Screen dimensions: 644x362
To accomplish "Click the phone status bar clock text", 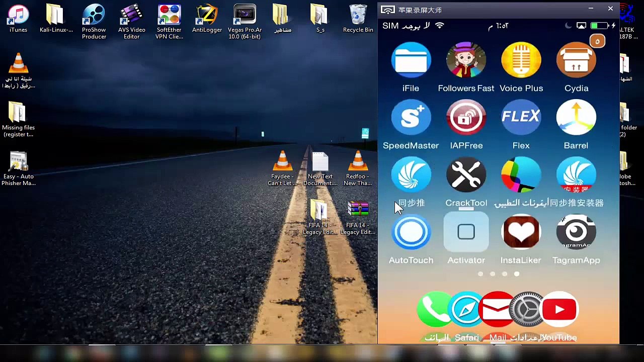I will pyautogui.click(x=498, y=26).
